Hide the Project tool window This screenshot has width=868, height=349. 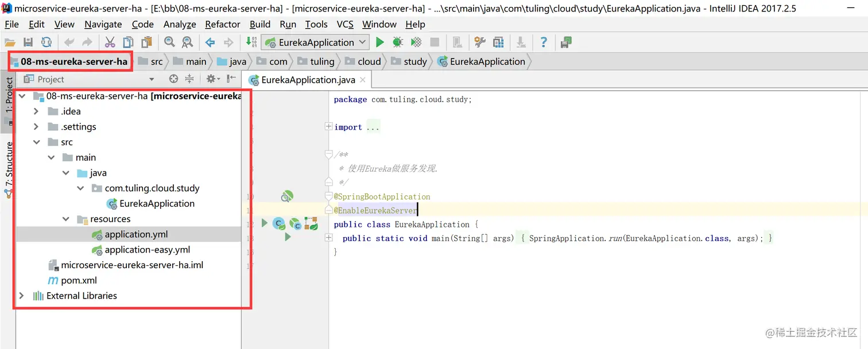pos(231,79)
